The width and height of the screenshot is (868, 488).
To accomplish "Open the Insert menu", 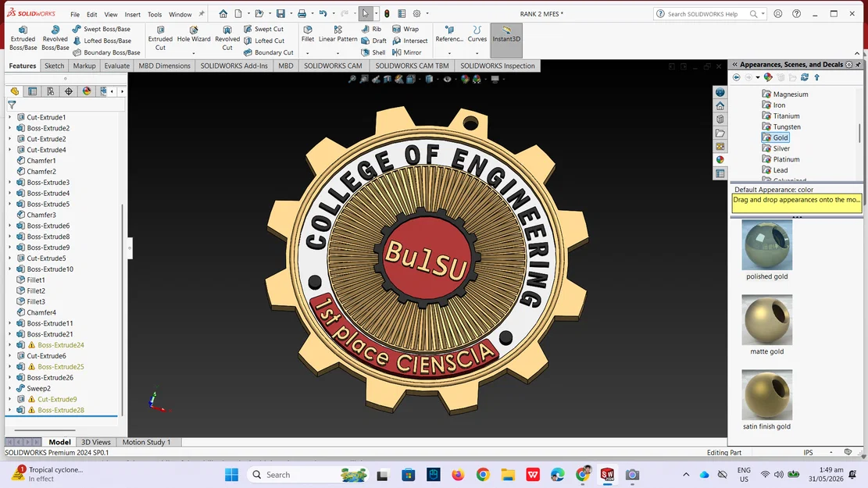I will click(x=132, y=14).
